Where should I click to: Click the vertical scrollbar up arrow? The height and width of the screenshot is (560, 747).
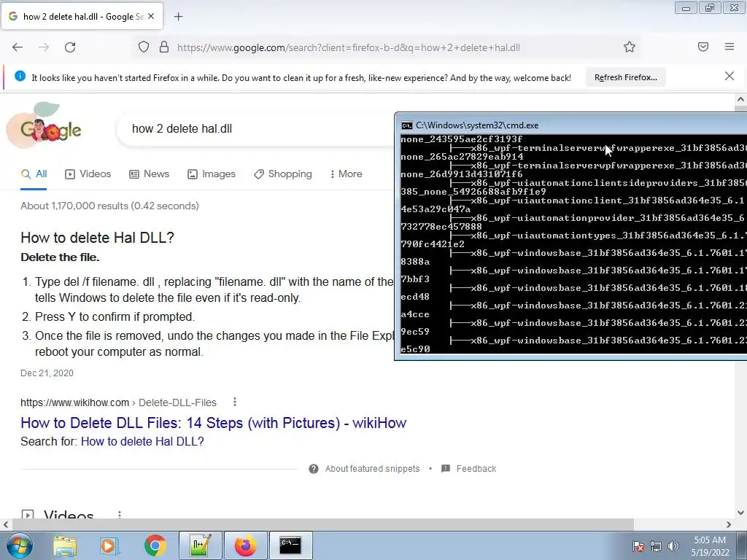point(740,99)
